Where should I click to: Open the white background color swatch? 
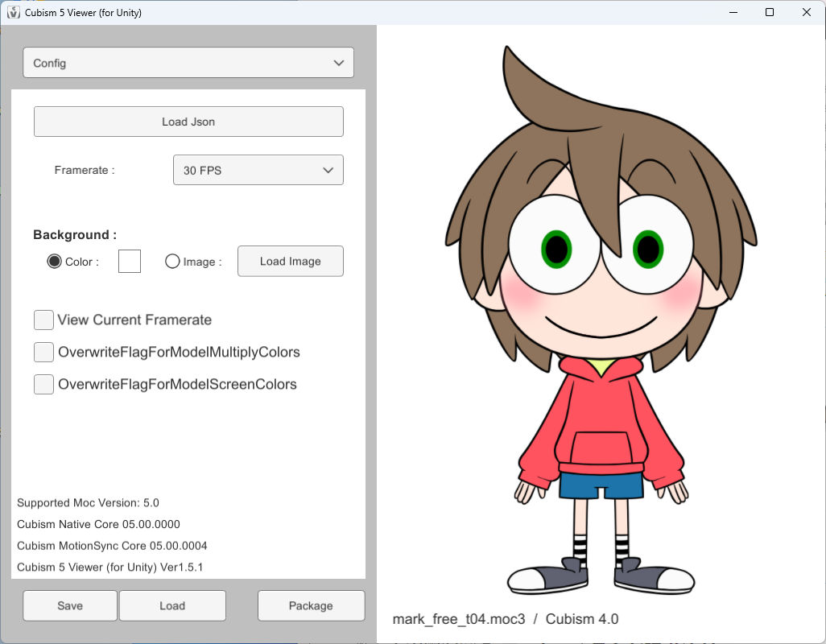[130, 262]
